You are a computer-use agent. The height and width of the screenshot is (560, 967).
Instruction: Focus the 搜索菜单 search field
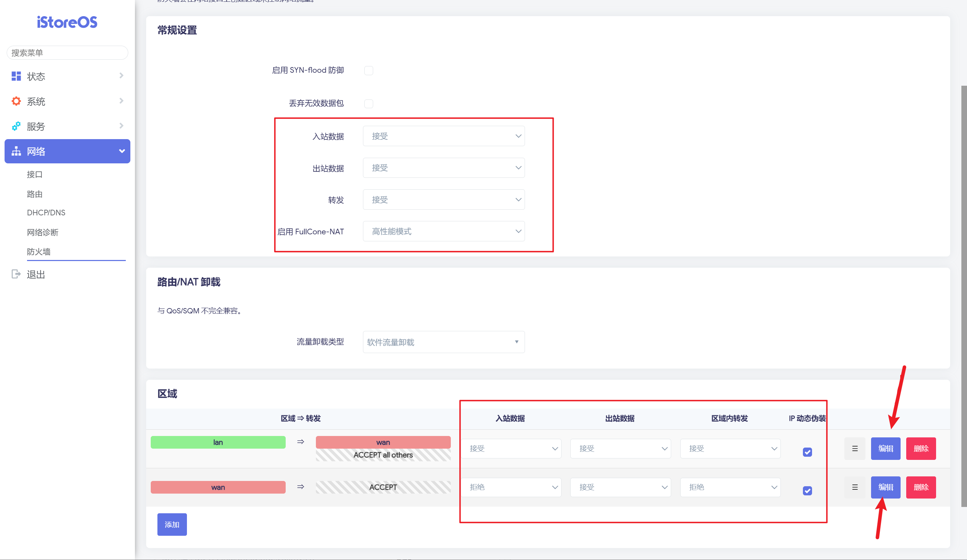(67, 53)
